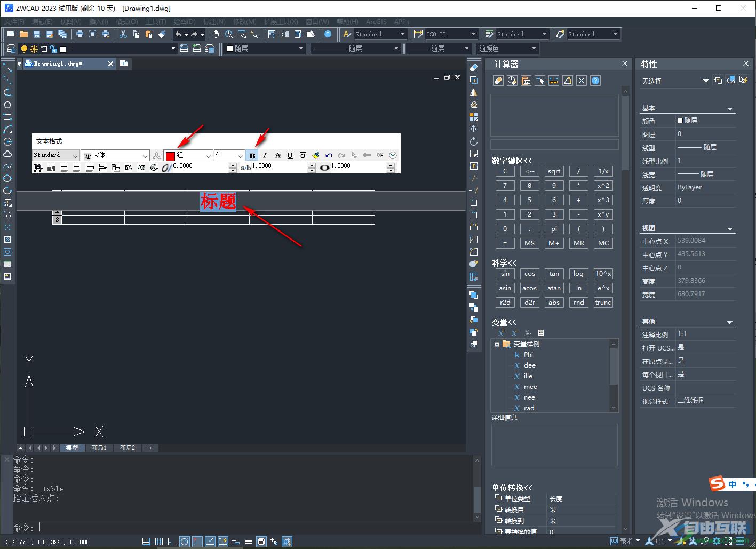This screenshot has height=549, width=756.
Task: Toggle the pick-add selection mode icon in Properties
Action: (718, 80)
